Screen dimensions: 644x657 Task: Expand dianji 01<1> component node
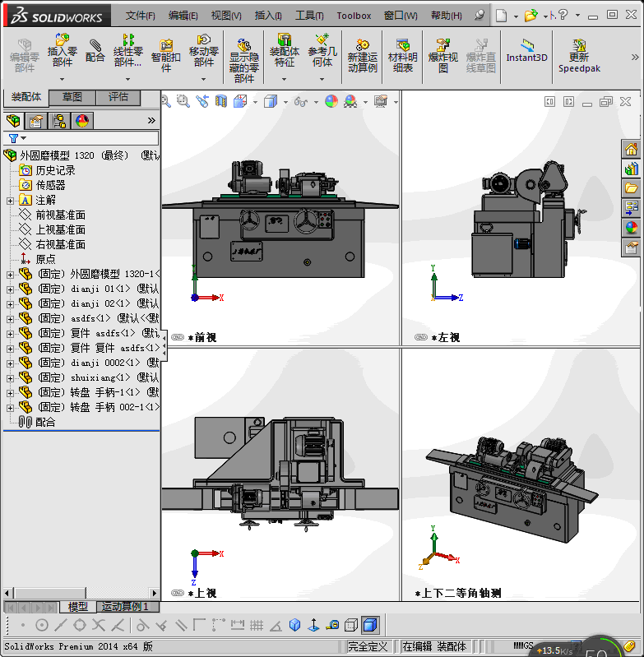coord(10,289)
